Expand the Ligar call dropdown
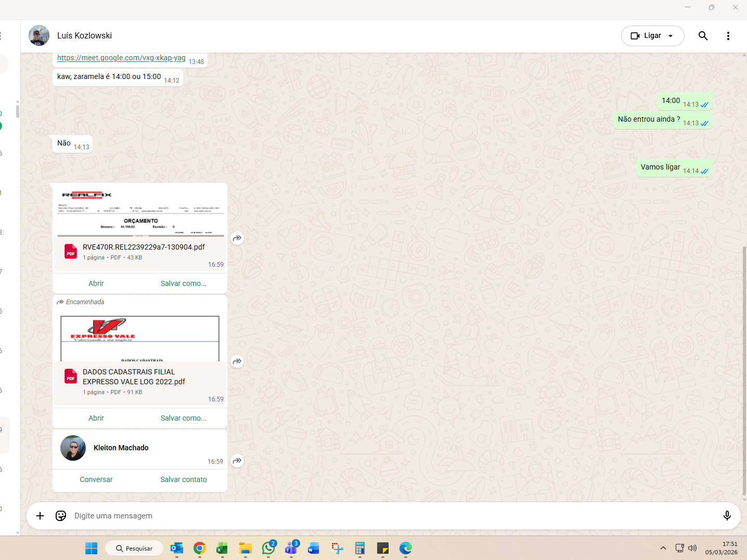The image size is (747, 560). pyautogui.click(x=671, y=36)
